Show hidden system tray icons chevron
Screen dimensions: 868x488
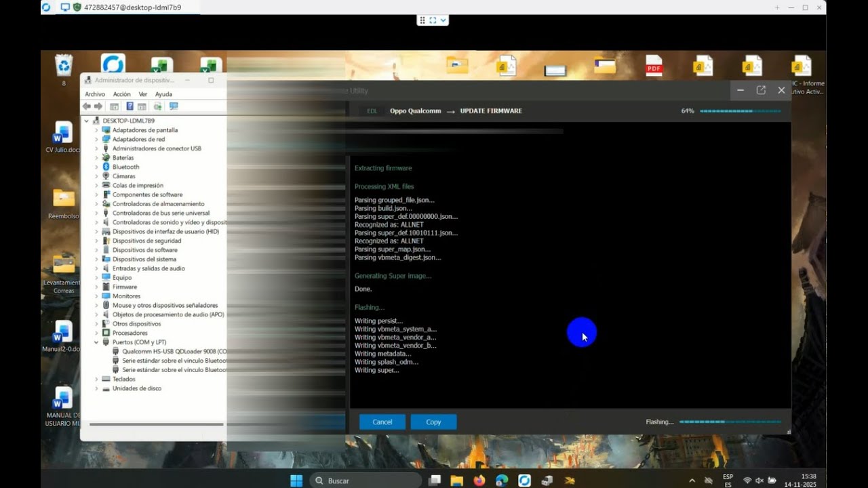tap(691, 481)
